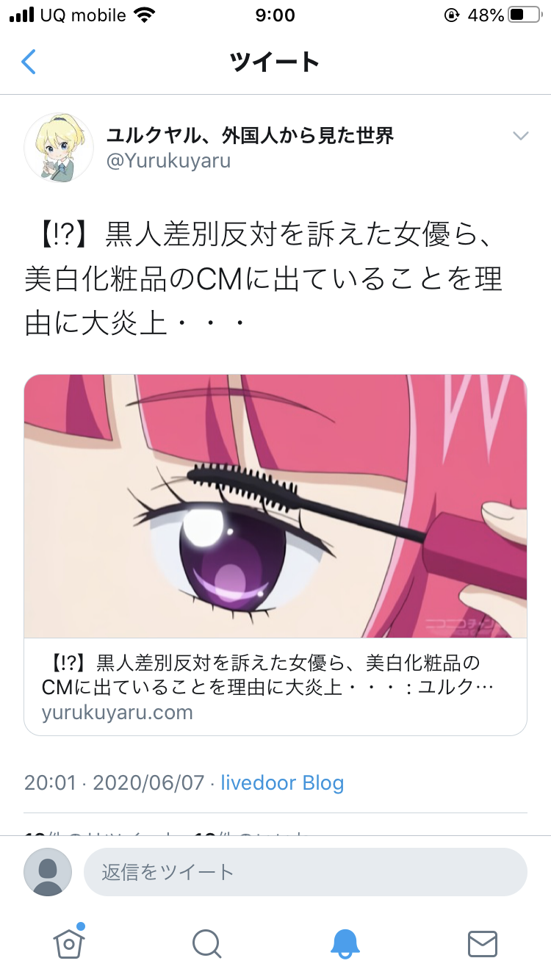Image resolution: width=551 pixels, height=980 pixels.
Task: Tap the Wi-Fi icon in status bar
Action: pos(145,15)
